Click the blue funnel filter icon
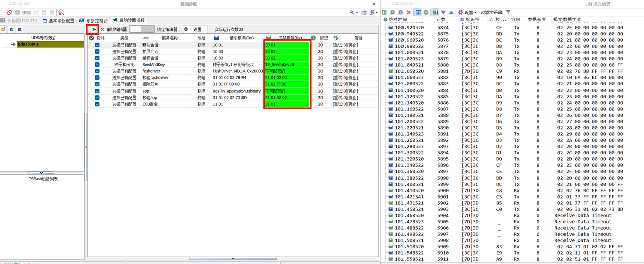This screenshot has width=644, height=264. (508, 12)
